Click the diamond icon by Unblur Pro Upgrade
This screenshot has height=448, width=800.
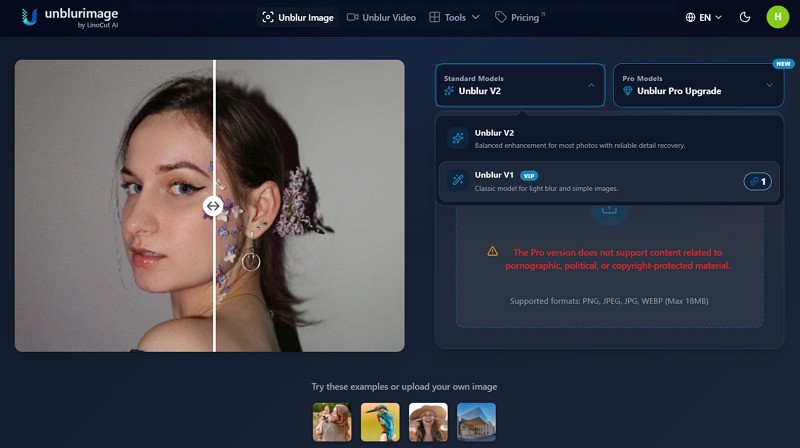point(628,91)
